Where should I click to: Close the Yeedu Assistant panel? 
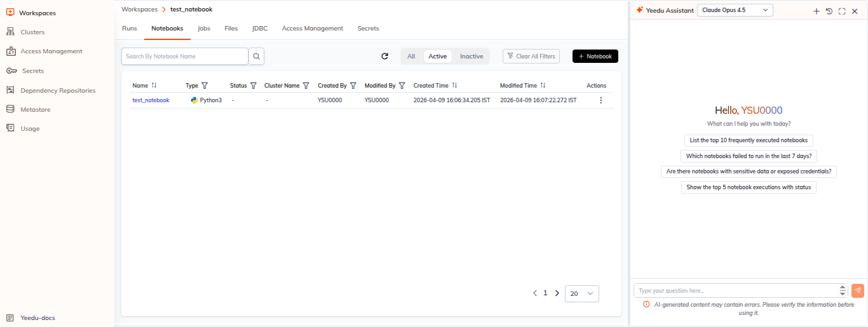(855, 11)
